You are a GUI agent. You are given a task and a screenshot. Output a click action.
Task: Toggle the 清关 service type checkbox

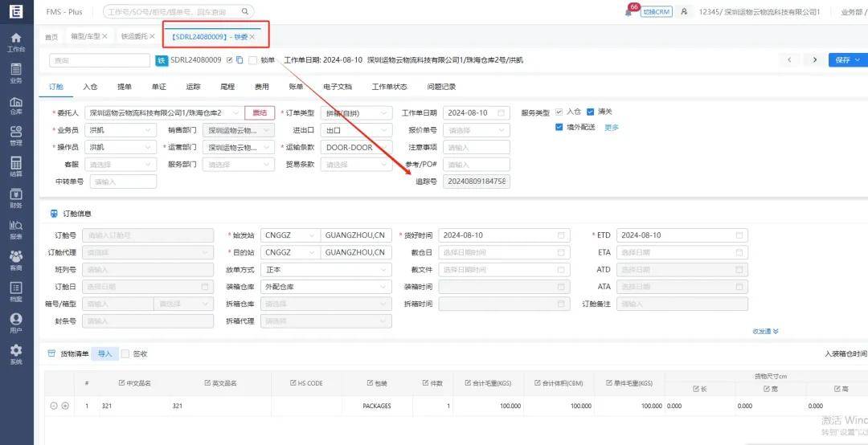pyautogui.click(x=590, y=112)
